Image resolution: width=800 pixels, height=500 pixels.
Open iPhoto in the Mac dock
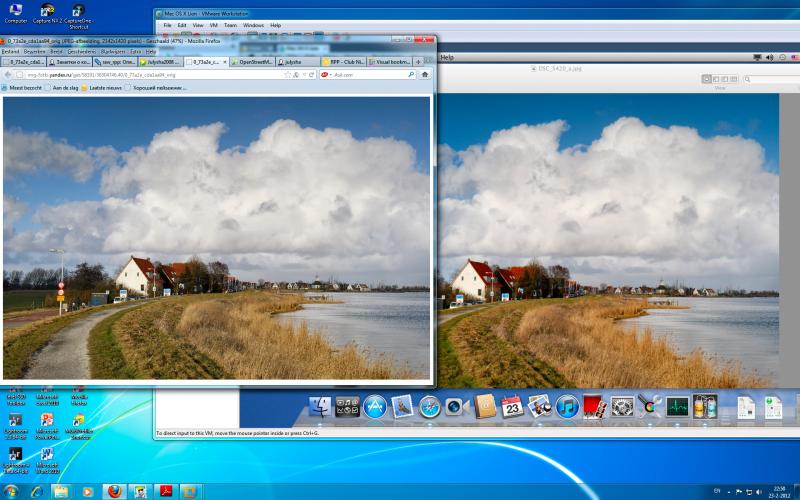pyautogui.click(x=540, y=407)
